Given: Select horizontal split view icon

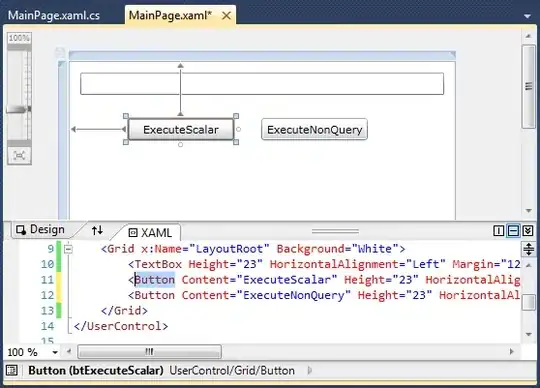Looking at the screenshot, I should pos(513,231).
